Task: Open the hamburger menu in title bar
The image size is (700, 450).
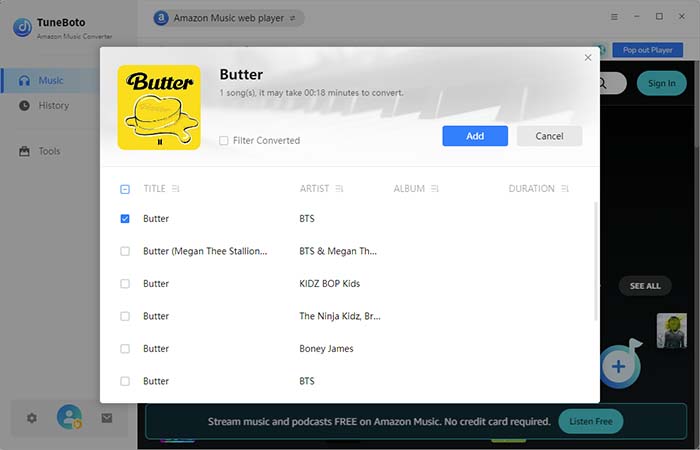Action: tap(615, 17)
